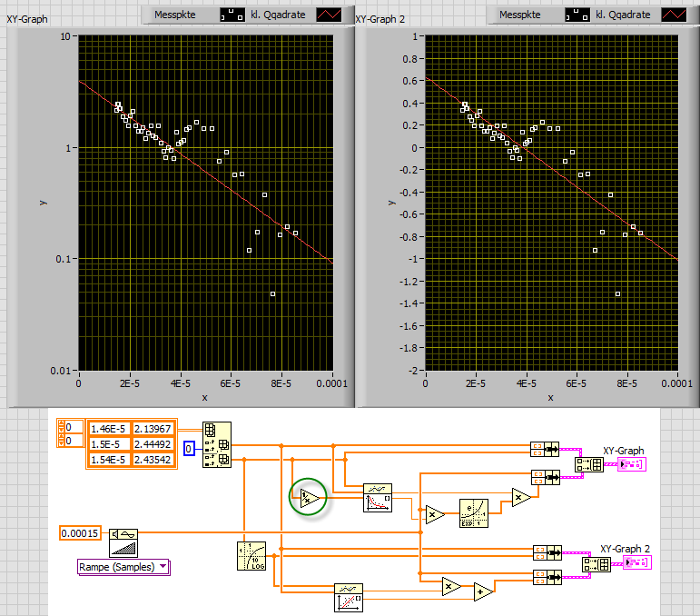The image size is (700, 616).
Task: Click the kl. Qqadrate legend label in XY-Graph 2
Action: pos(623,15)
